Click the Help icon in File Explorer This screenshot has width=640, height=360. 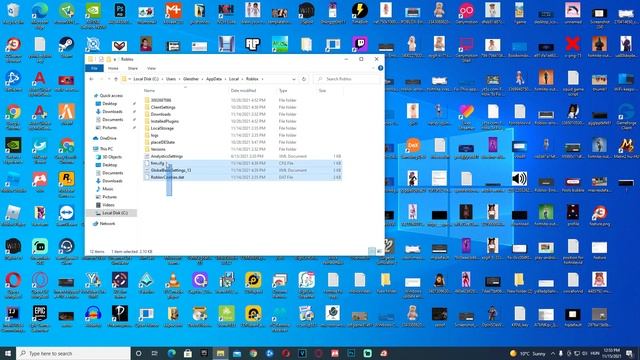coord(380,68)
